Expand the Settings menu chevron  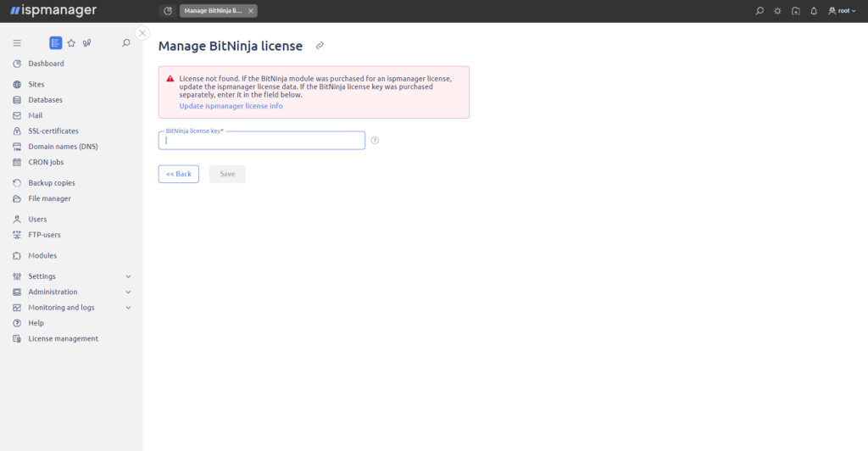click(x=128, y=276)
